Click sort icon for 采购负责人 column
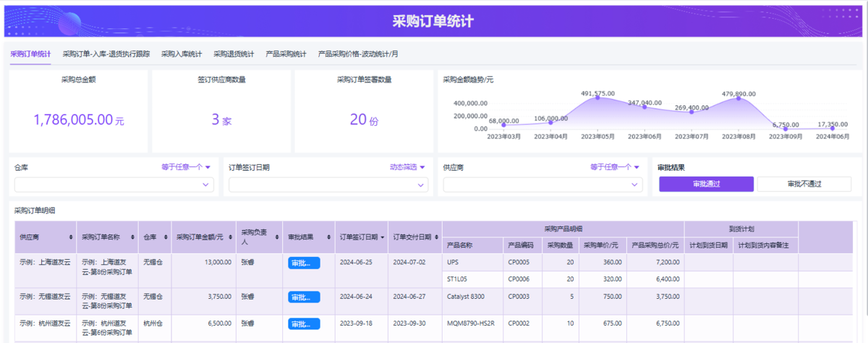 pos(276,237)
